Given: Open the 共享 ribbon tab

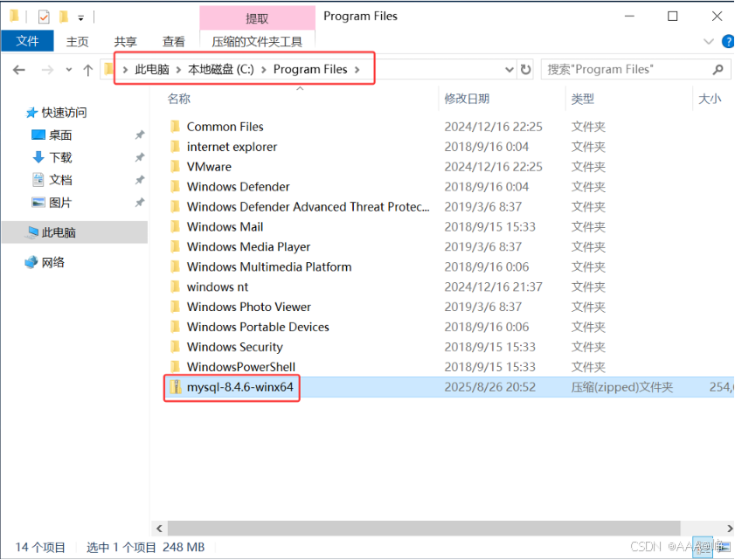Looking at the screenshot, I should coord(125,42).
